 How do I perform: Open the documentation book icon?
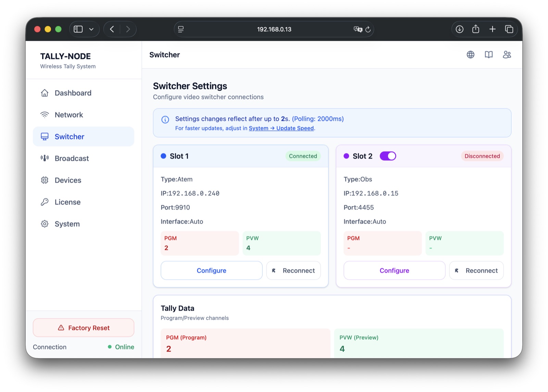489,55
